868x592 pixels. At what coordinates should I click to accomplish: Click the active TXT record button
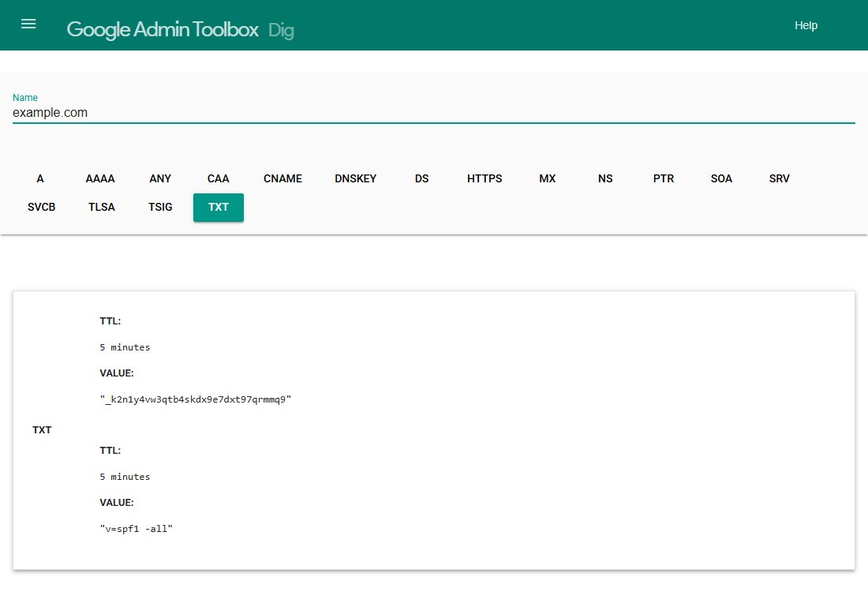pos(218,207)
